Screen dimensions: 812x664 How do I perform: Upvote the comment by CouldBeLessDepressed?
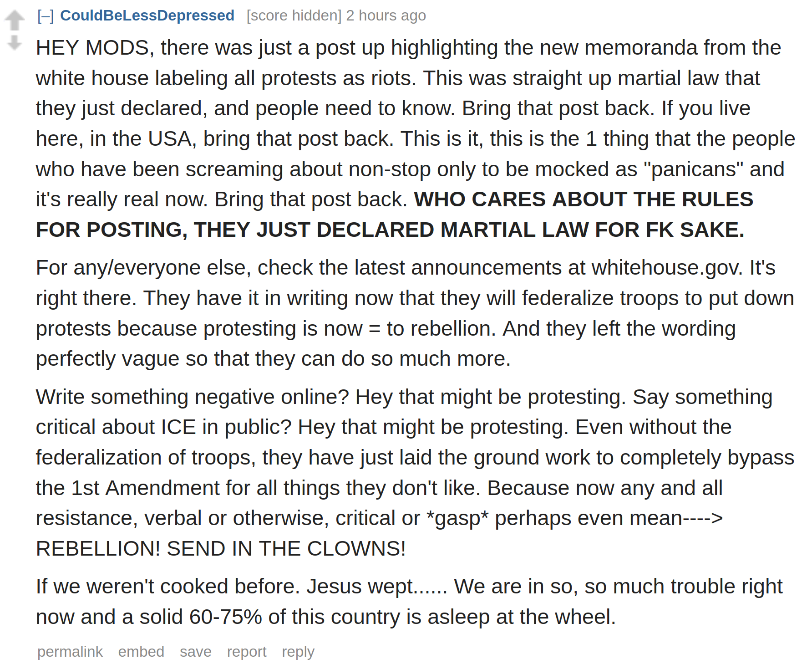point(15,20)
